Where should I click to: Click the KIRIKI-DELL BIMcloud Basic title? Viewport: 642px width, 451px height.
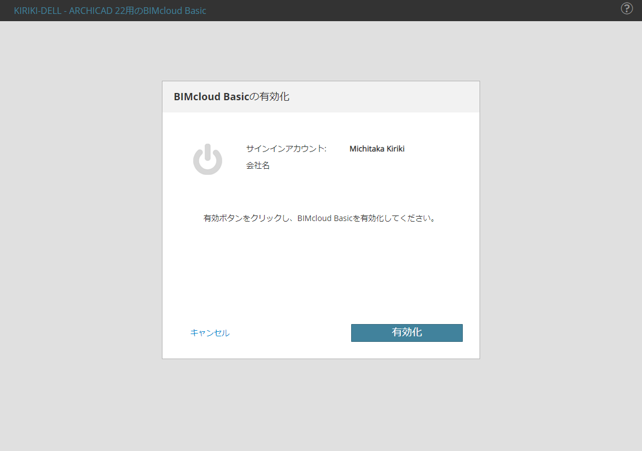pos(110,11)
